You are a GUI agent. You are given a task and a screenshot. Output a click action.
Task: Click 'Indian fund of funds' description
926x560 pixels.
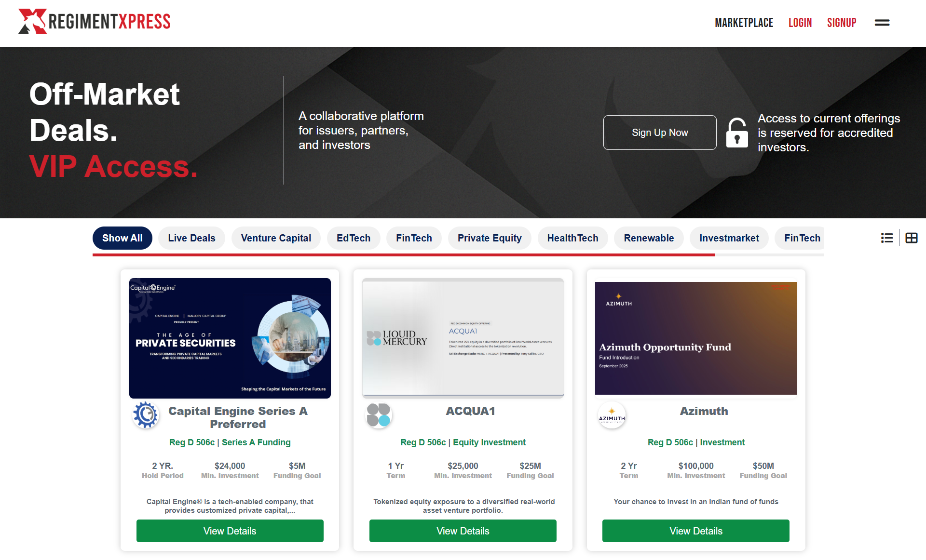696,502
